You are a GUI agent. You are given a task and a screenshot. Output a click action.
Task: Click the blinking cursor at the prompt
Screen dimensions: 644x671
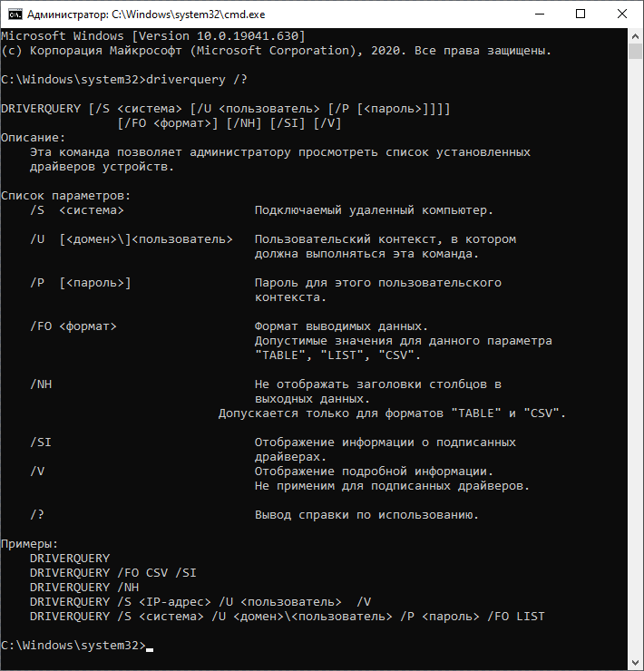pyautogui.click(x=150, y=646)
